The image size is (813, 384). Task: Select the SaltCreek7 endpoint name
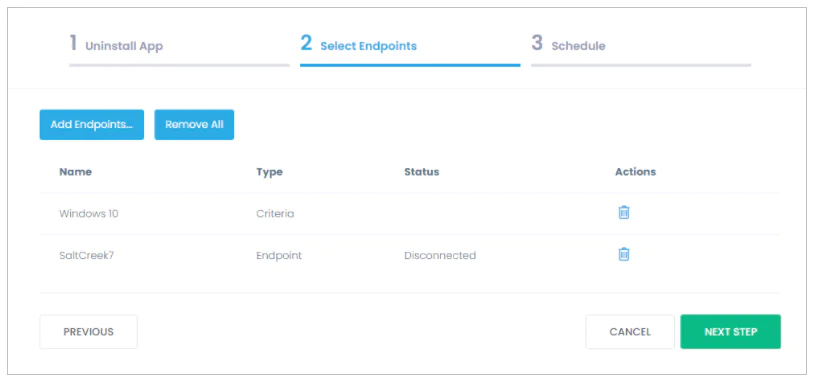[x=87, y=255]
